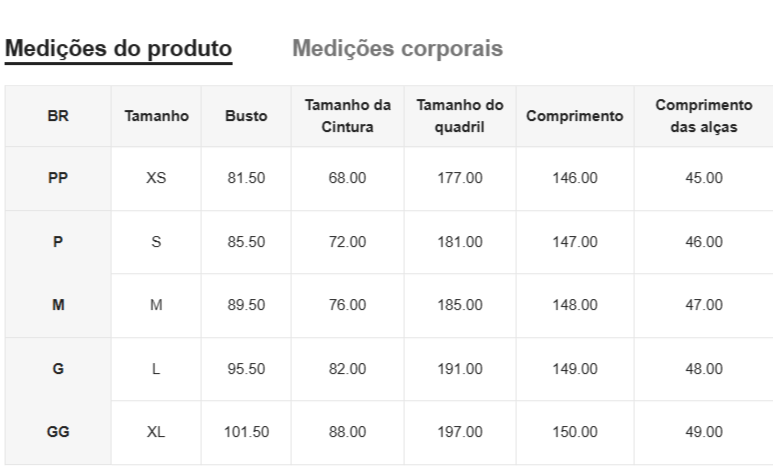Click the Tamanho do quadril header

(459, 116)
